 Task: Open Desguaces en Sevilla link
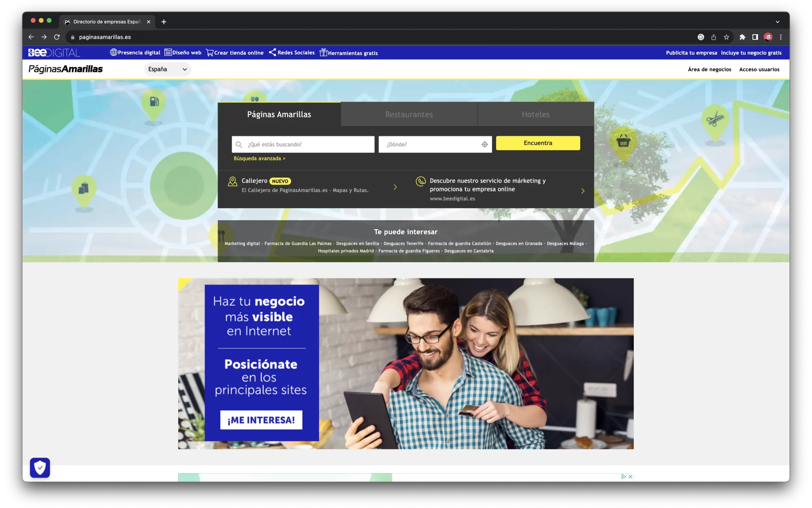point(357,243)
